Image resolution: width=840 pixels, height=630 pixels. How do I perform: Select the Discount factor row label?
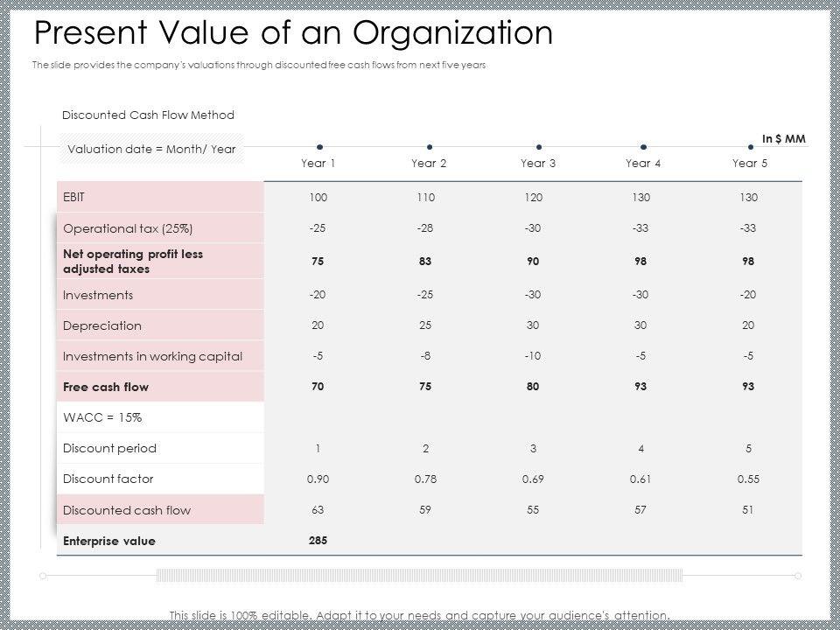pyautogui.click(x=108, y=479)
